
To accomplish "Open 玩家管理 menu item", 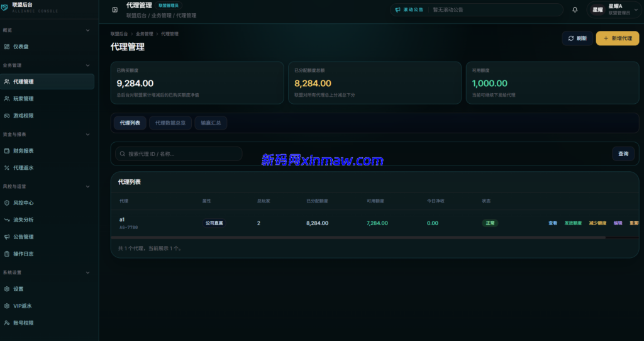I will 47,99.
